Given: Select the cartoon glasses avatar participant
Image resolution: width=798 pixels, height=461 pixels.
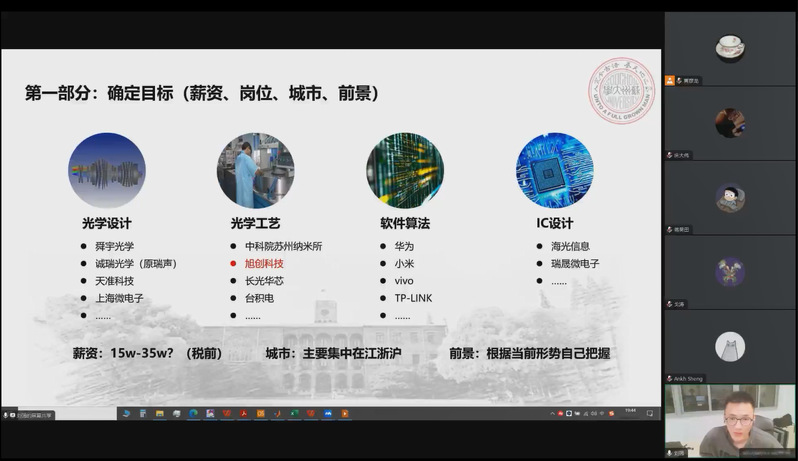Looking at the screenshot, I should point(730,197).
